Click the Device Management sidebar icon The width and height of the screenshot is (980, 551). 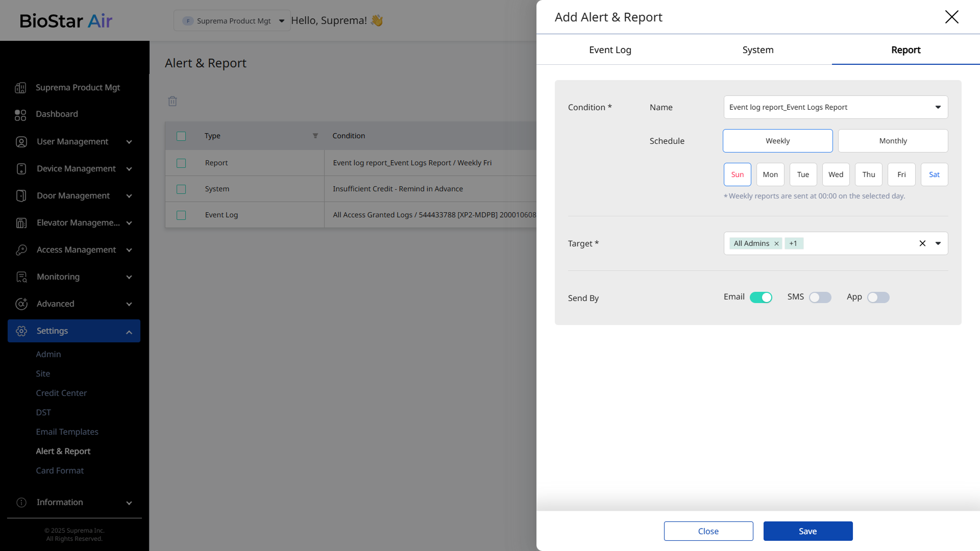point(21,169)
